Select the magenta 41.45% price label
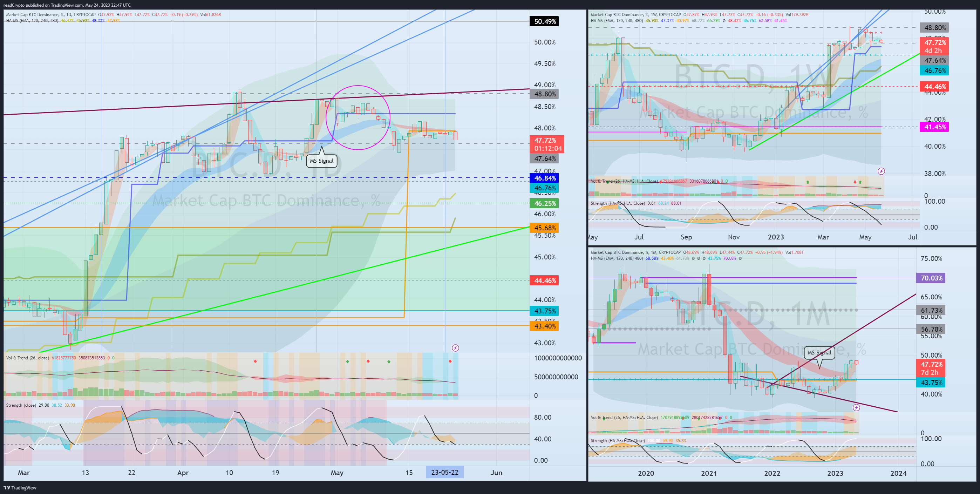Viewport: 980px width, 494px height. (934, 127)
